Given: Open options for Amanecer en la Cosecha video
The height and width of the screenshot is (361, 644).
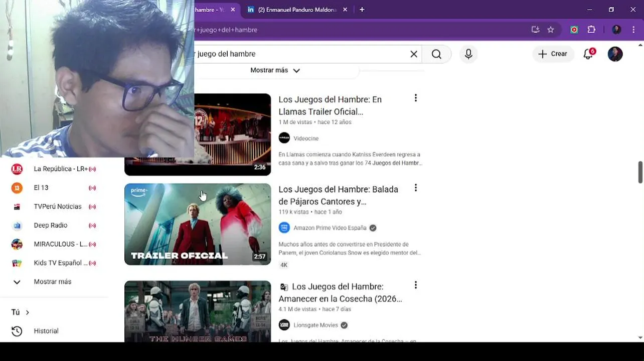Looking at the screenshot, I should 415,285.
